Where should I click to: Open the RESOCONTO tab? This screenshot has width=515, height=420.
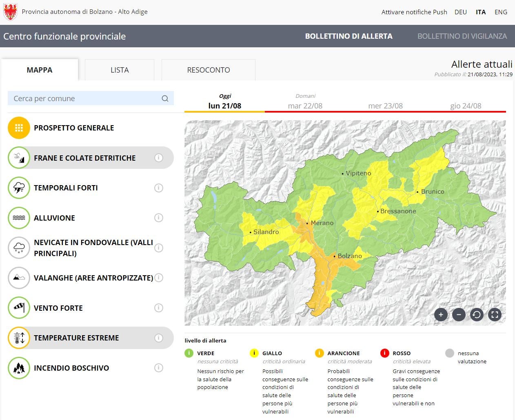click(x=209, y=70)
